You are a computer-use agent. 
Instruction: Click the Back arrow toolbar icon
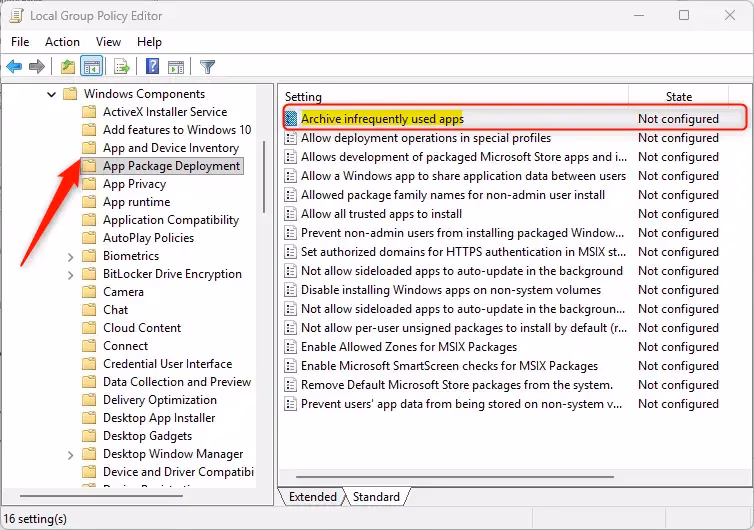click(14, 67)
